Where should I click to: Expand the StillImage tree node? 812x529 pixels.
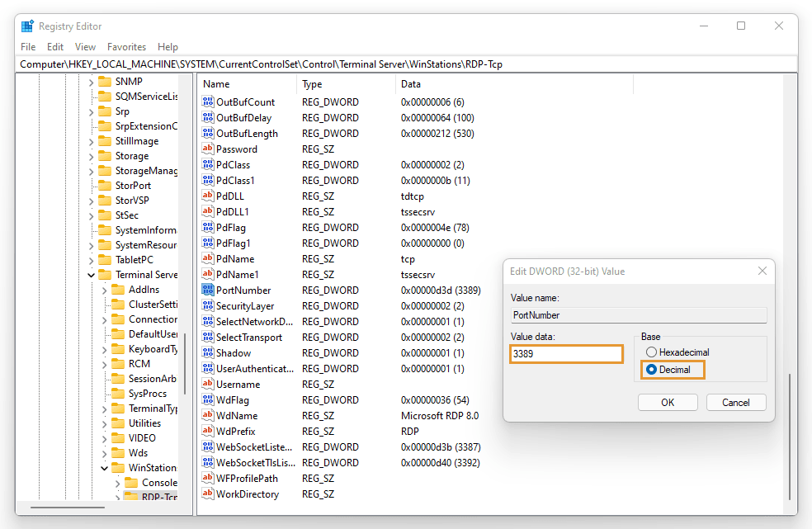pos(91,141)
